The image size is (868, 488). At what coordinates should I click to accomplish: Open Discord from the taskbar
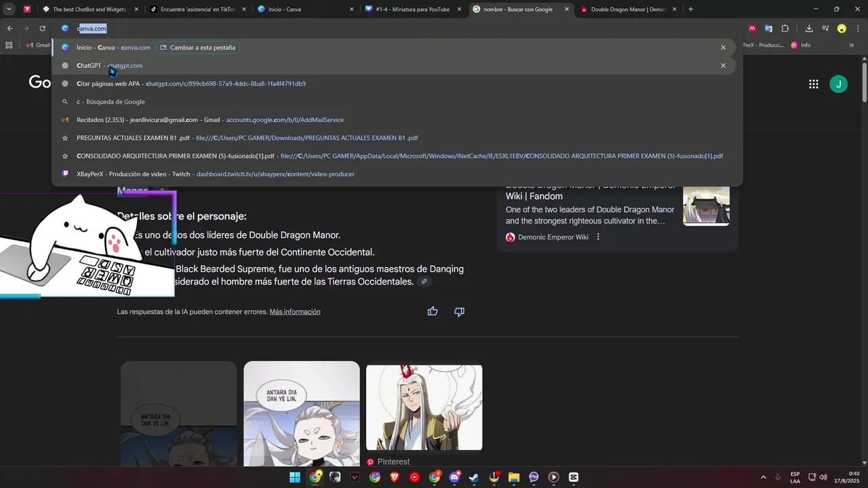[x=454, y=477]
